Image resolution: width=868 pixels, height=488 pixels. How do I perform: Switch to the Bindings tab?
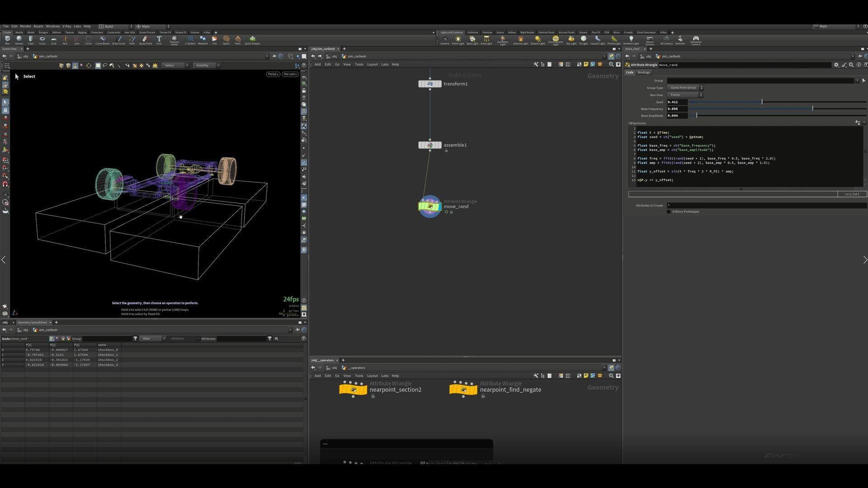point(643,72)
